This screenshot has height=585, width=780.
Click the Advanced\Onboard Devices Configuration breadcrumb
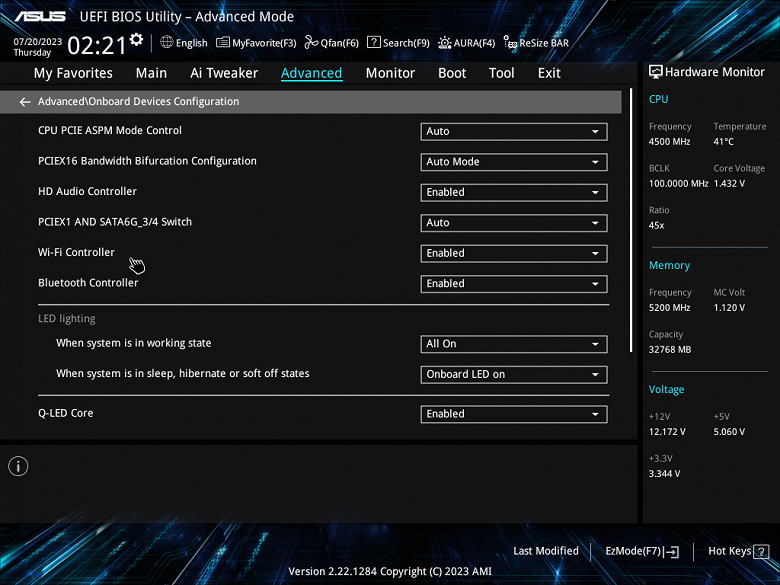tap(138, 101)
